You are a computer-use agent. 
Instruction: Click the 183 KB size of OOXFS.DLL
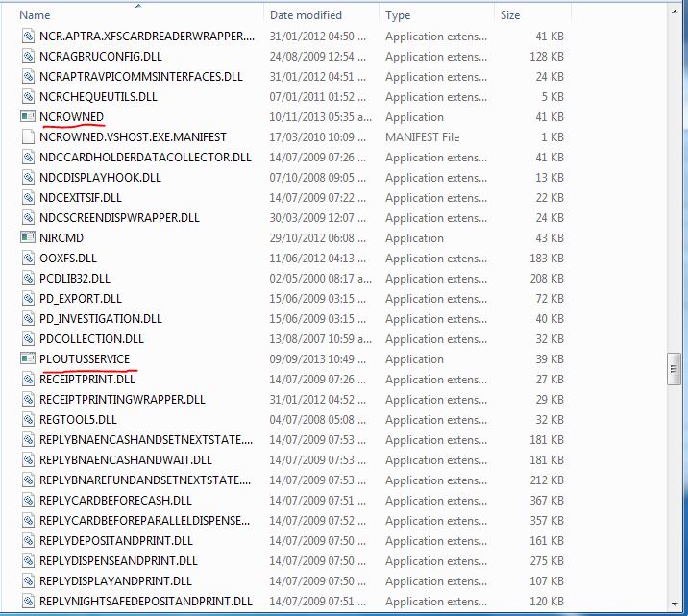pyautogui.click(x=547, y=258)
